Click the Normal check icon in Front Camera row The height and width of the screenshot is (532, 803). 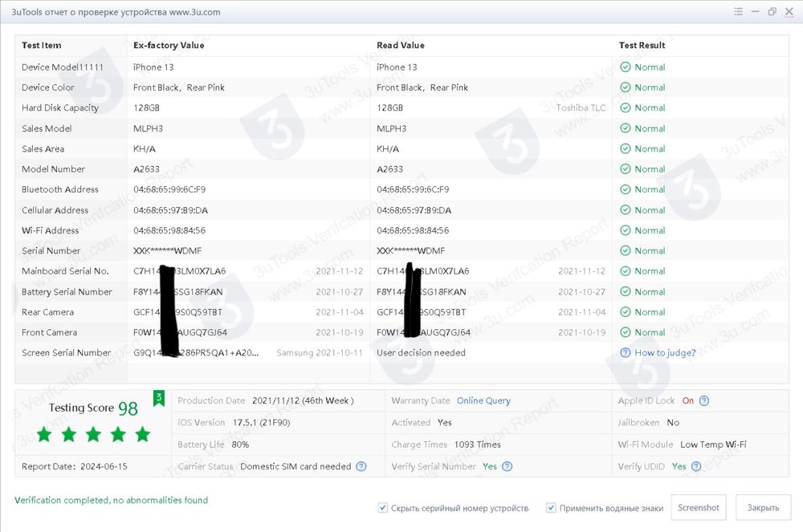(x=625, y=332)
